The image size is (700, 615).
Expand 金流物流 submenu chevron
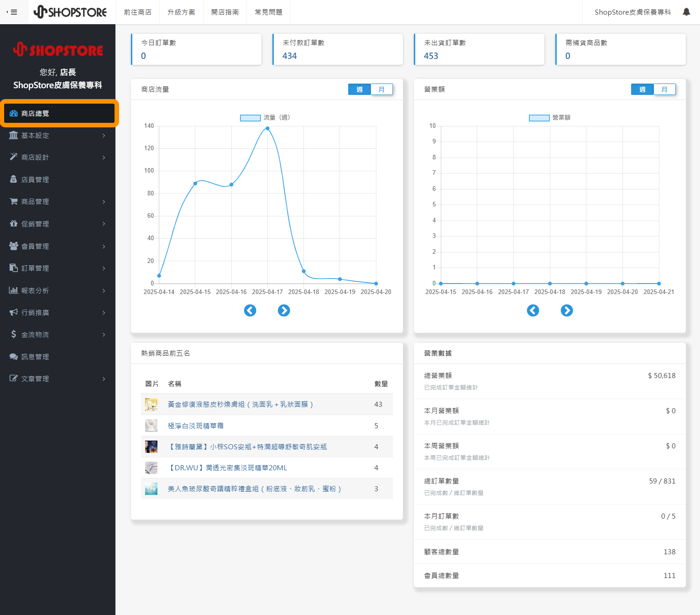pyautogui.click(x=104, y=335)
